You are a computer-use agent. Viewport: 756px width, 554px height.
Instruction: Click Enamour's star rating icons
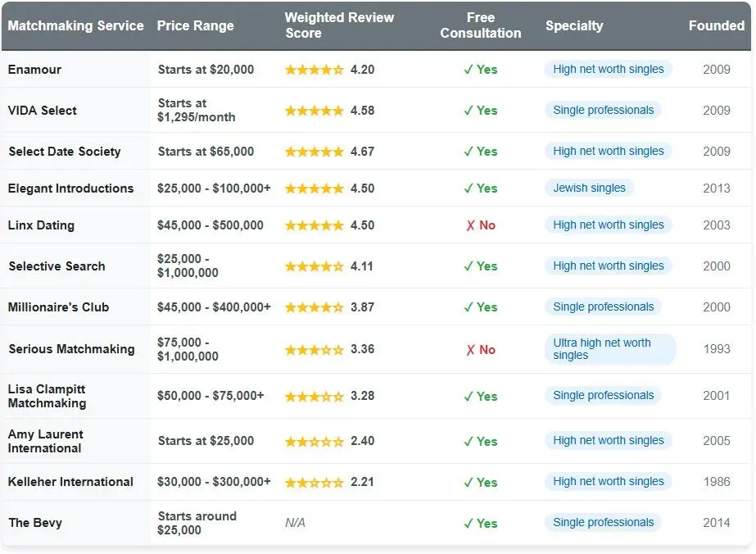pos(314,70)
